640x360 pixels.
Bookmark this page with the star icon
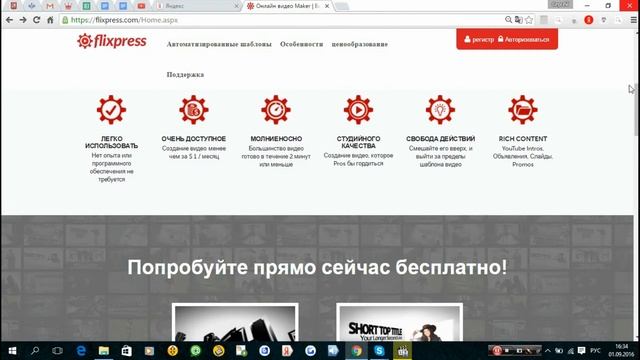(529, 20)
